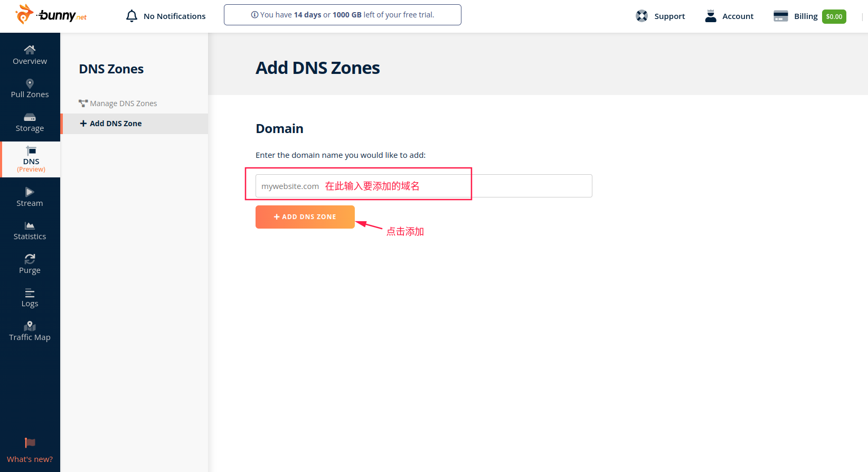Select the DNS (Preview) sidebar item
The width and height of the screenshot is (868, 472).
(31, 159)
